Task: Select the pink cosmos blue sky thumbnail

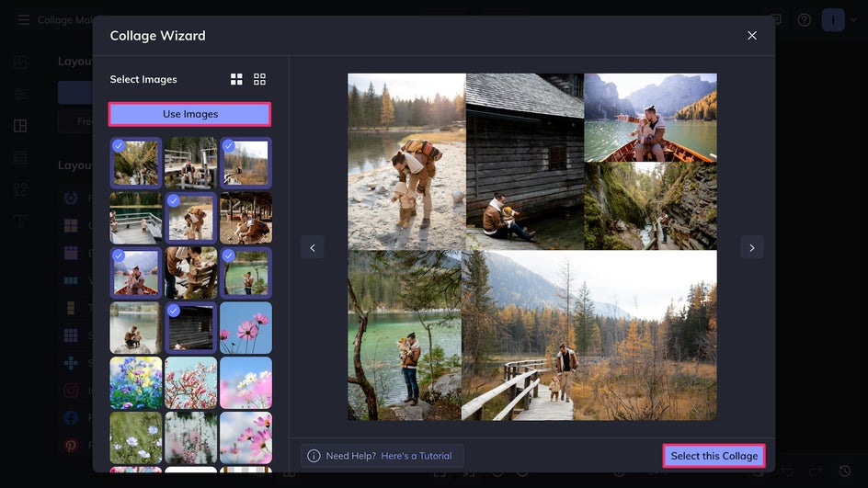Action: tap(246, 327)
